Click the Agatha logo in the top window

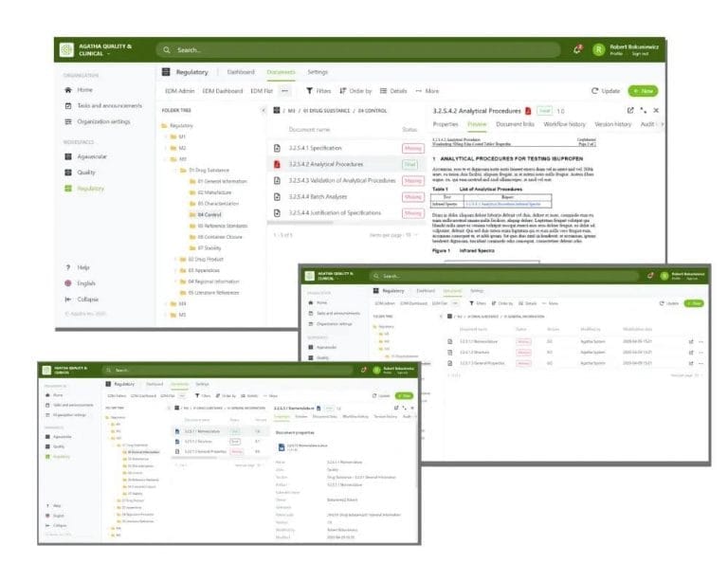(x=67, y=49)
